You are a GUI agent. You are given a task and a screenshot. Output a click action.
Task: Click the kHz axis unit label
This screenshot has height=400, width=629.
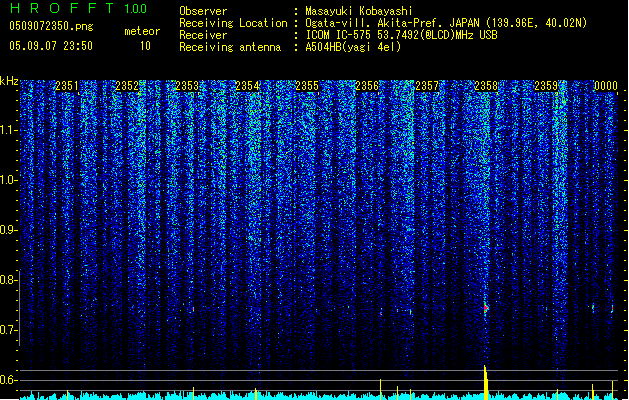click(9, 81)
